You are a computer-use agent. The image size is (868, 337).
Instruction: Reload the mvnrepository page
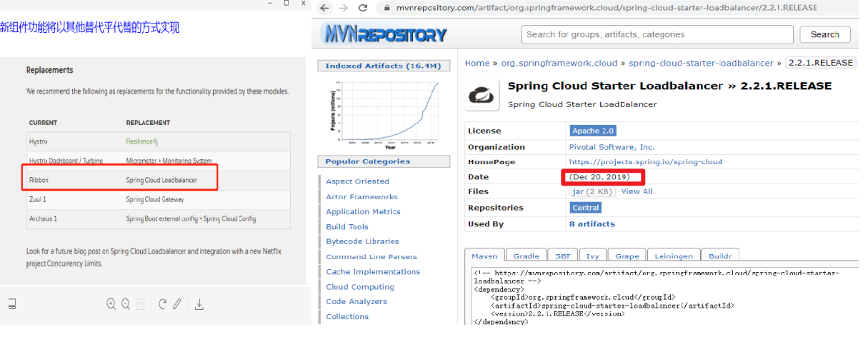tap(363, 8)
